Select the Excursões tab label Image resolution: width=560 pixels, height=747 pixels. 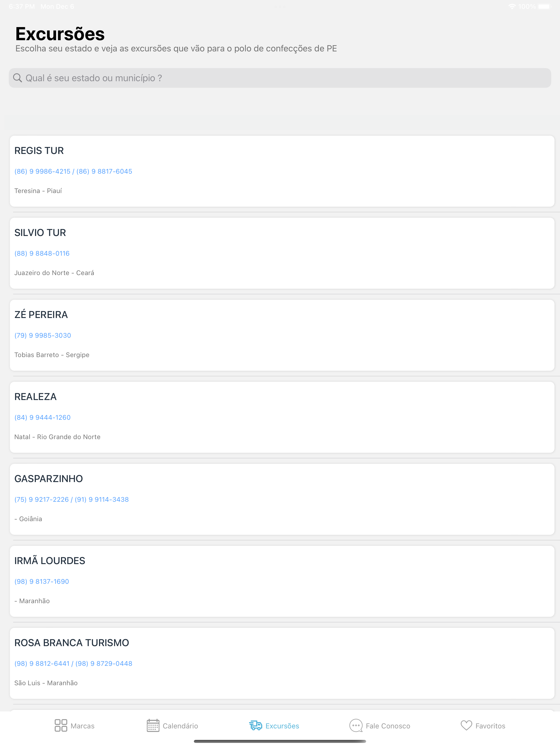click(x=282, y=726)
